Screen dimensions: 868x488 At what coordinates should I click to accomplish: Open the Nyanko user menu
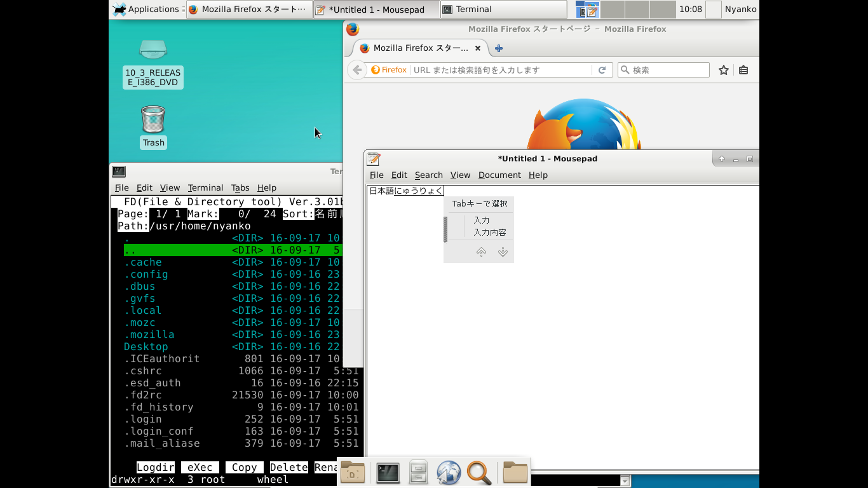click(x=741, y=10)
